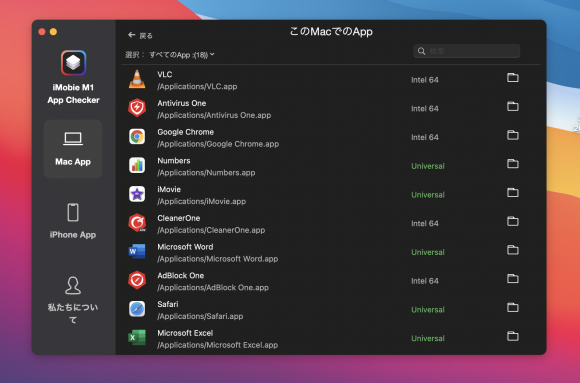Click the Microsoft Excel app icon

137,337
